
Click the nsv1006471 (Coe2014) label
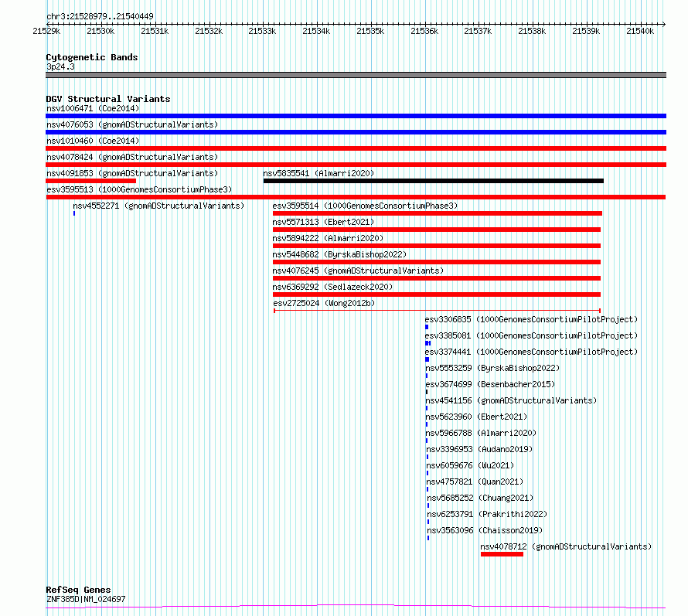[93, 108]
